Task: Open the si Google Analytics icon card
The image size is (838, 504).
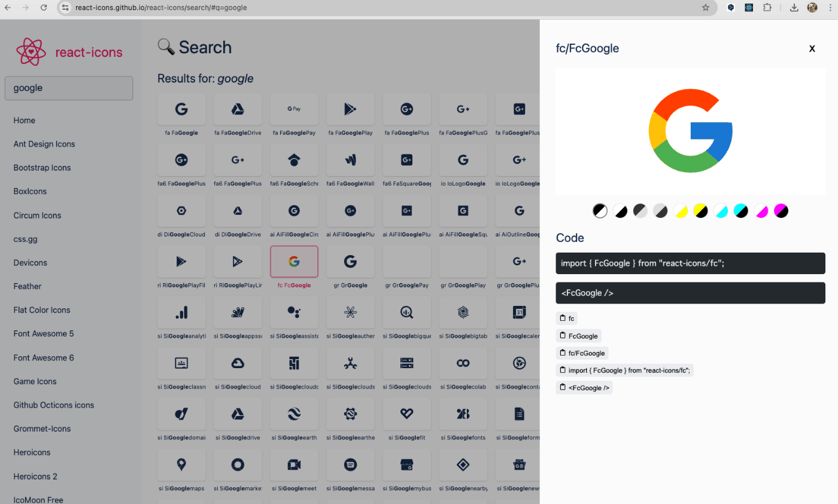Action: click(181, 312)
